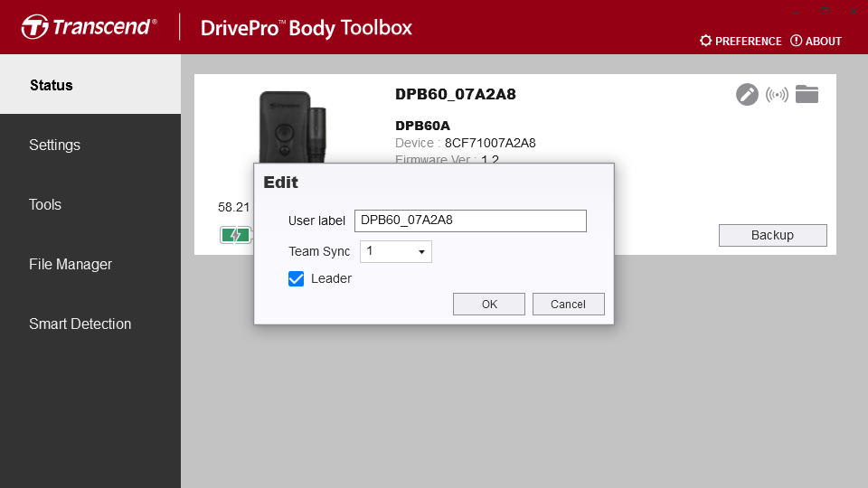Click the body camera device image
Screen dimensions: 868x488
(x=293, y=127)
